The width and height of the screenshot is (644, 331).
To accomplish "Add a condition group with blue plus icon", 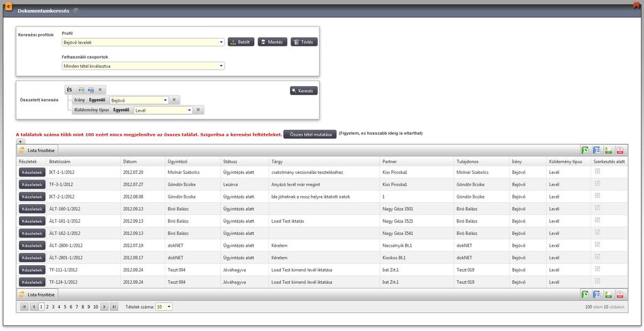I will tap(91, 89).
